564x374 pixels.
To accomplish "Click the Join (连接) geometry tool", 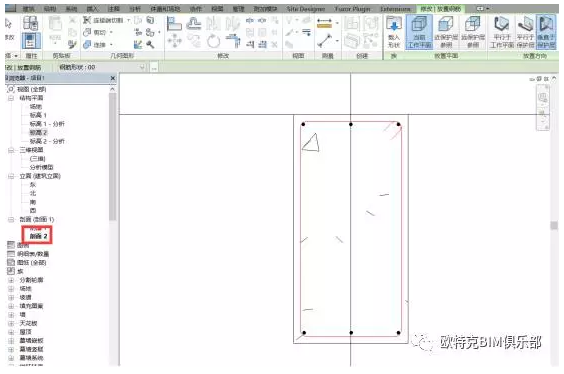I will tap(95, 45).
